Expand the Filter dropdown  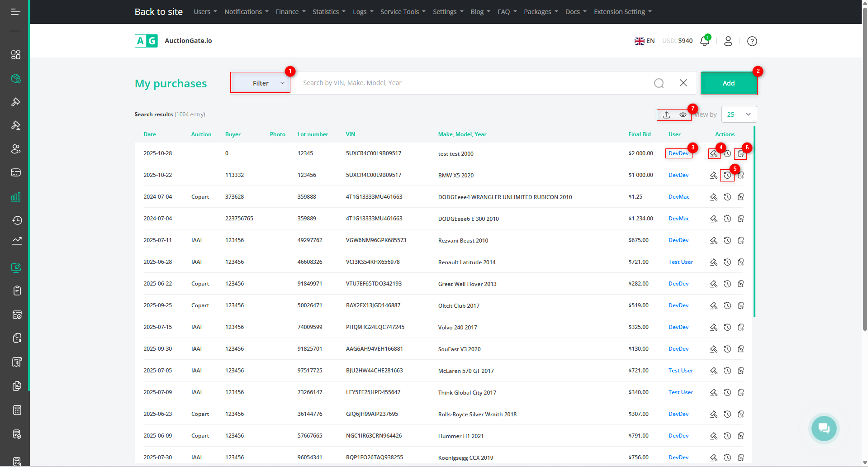coord(261,83)
